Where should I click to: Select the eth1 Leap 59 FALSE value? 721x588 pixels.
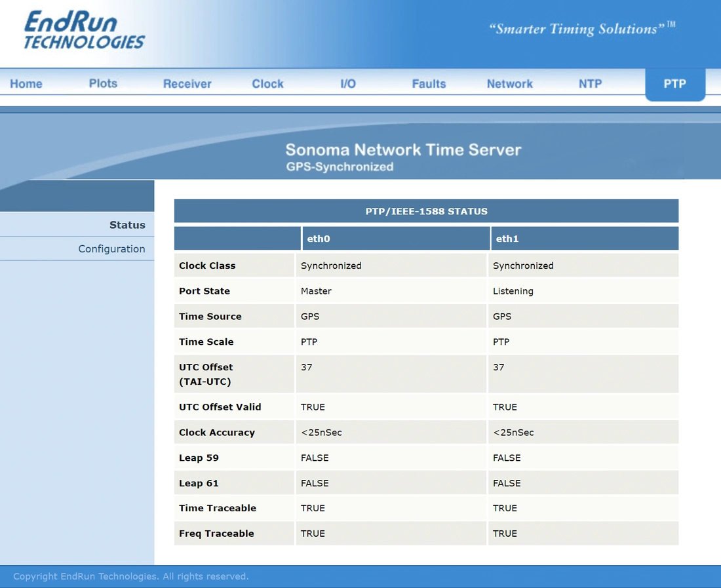(507, 458)
